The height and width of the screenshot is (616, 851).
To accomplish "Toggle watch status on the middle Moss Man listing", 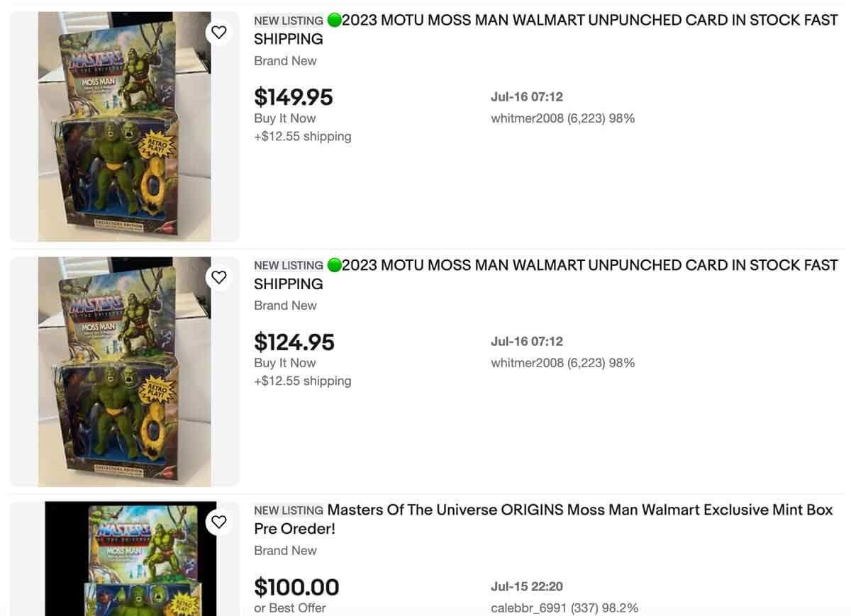I will (x=219, y=276).
